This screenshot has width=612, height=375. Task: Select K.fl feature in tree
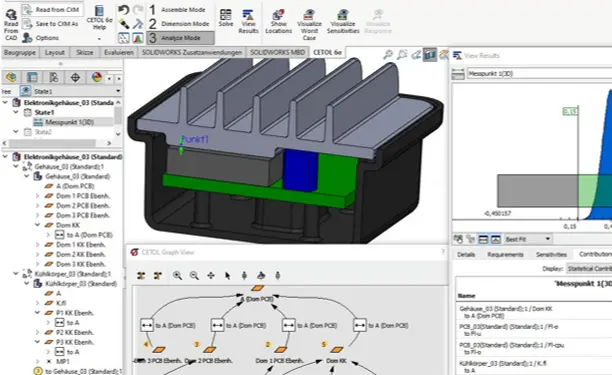[61, 303]
